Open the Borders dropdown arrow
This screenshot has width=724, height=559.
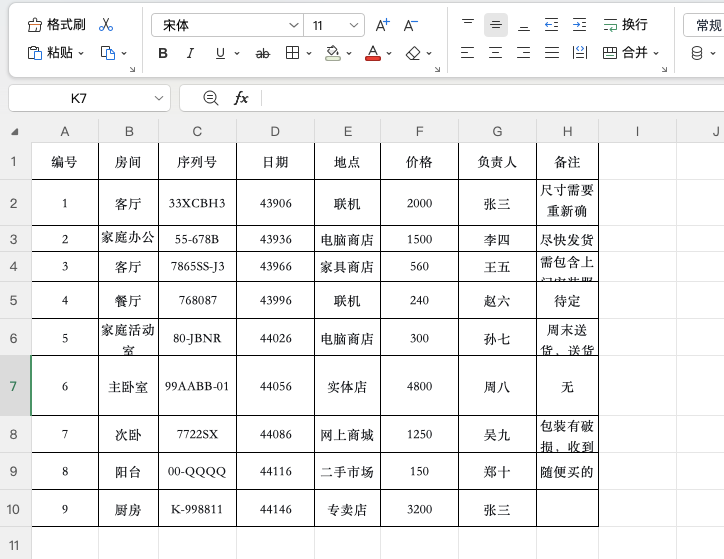tap(309, 54)
